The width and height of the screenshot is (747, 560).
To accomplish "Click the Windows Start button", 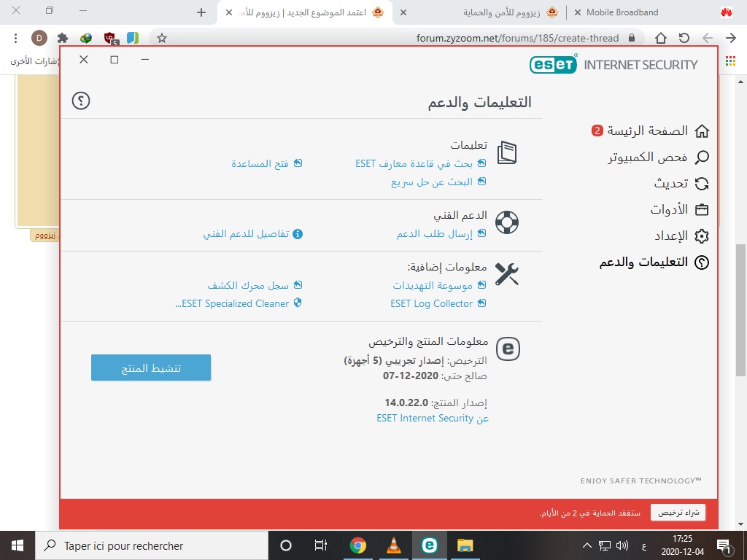I will pos(18,545).
